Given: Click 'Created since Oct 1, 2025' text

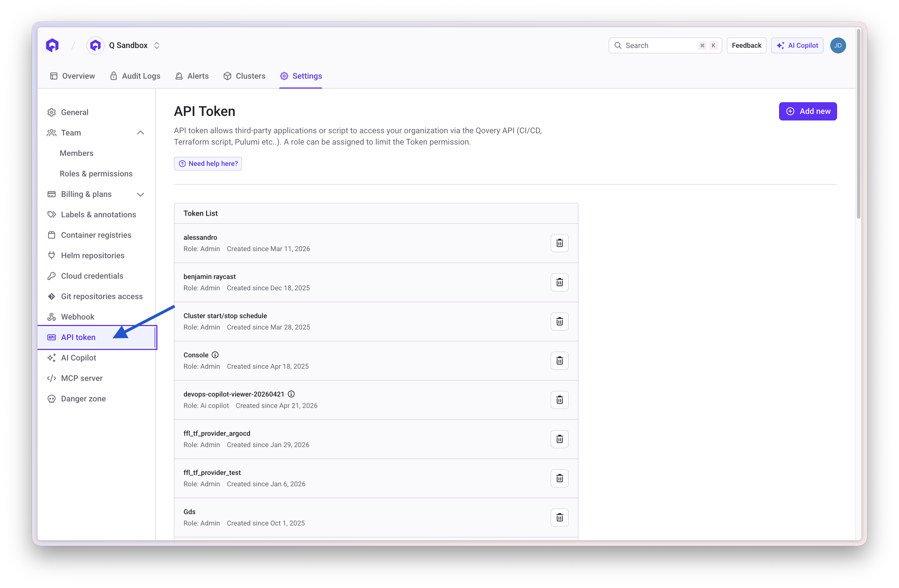Looking at the screenshot, I should [266, 523].
